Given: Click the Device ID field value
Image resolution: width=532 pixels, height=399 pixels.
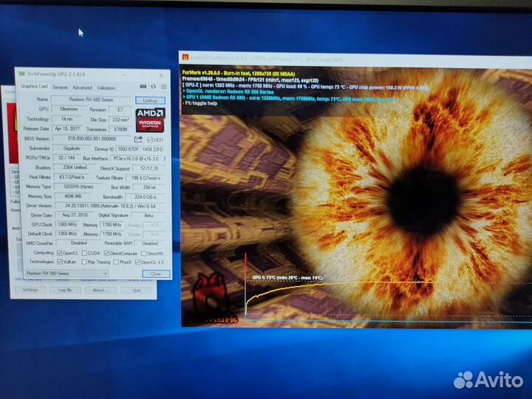Looking at the screenshot, I should (x=140, y=149).
